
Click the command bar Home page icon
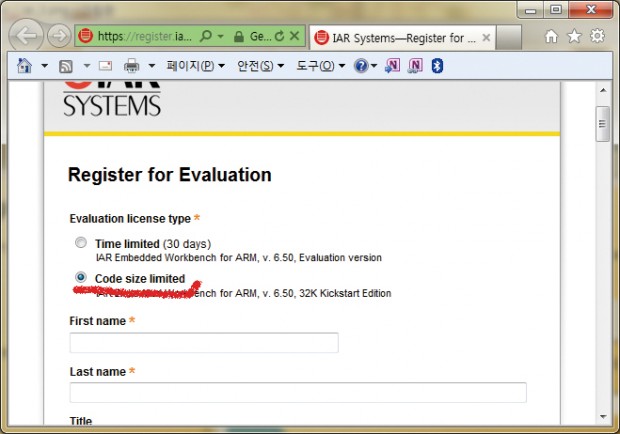(x=25, y=66)
